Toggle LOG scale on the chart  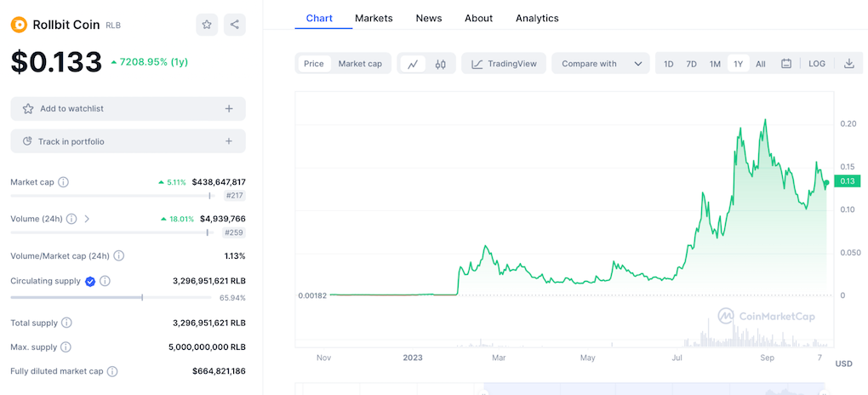[x=817, y=64]
